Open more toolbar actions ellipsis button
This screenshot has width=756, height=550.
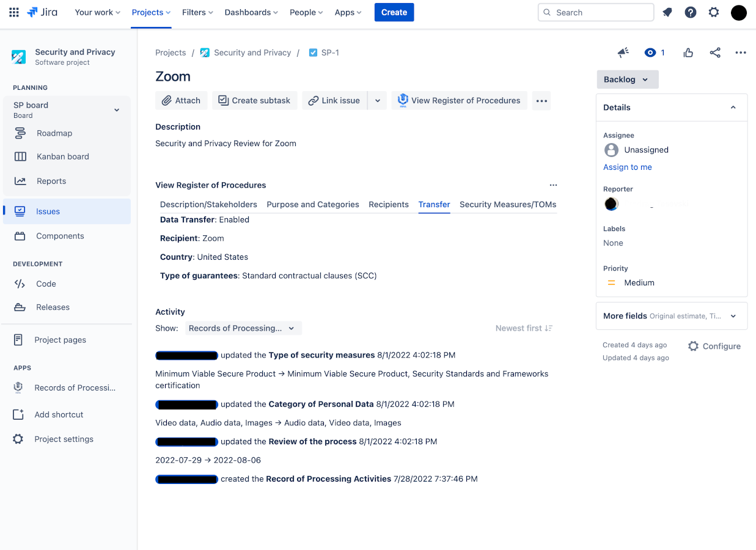[541, 101]
